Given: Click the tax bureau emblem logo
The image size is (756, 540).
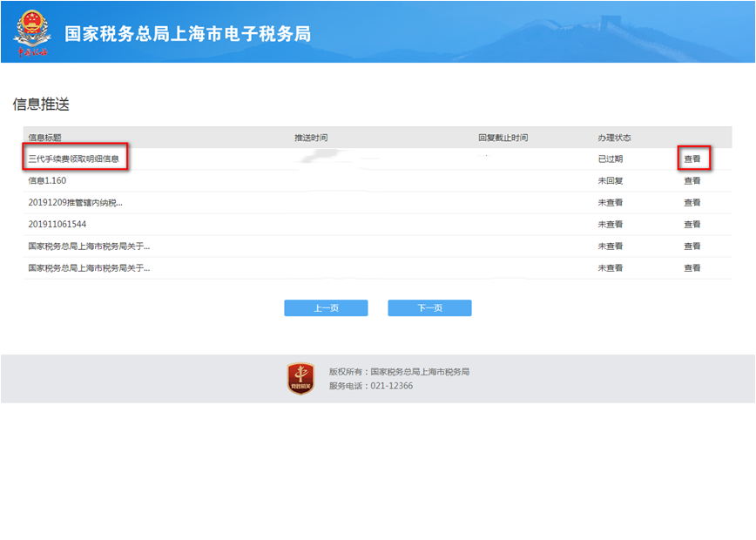Looking at the screenshot, I should (x=32, y=32).
